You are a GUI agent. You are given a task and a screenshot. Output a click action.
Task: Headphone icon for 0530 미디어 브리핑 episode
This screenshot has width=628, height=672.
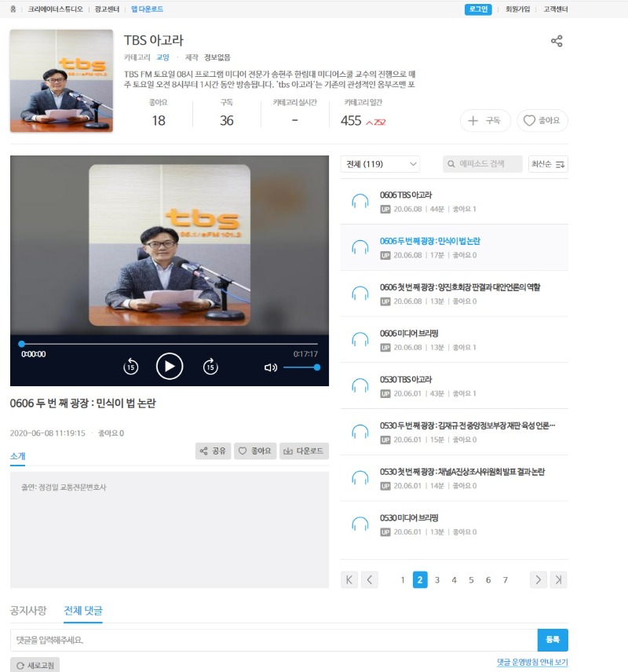click(360, 524)
